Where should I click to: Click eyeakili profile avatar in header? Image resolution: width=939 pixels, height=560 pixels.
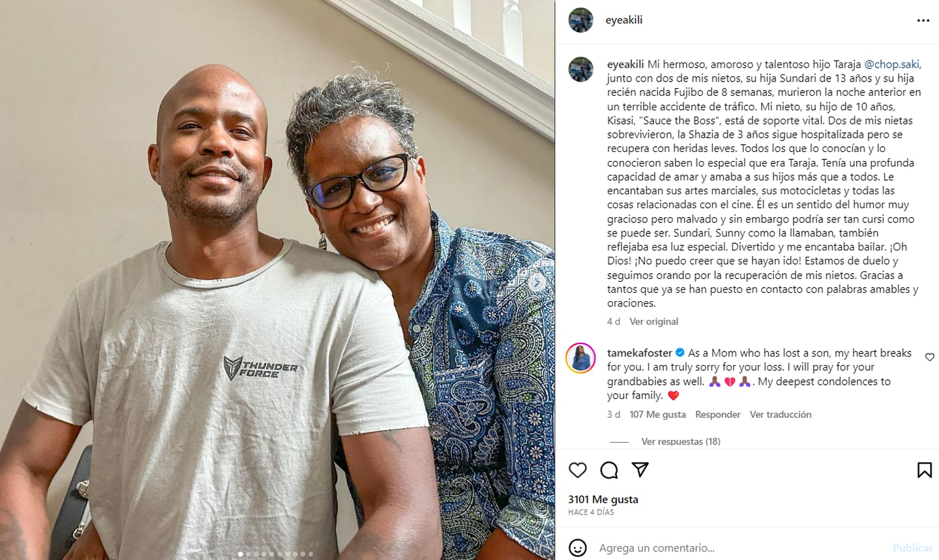point(580,20)
